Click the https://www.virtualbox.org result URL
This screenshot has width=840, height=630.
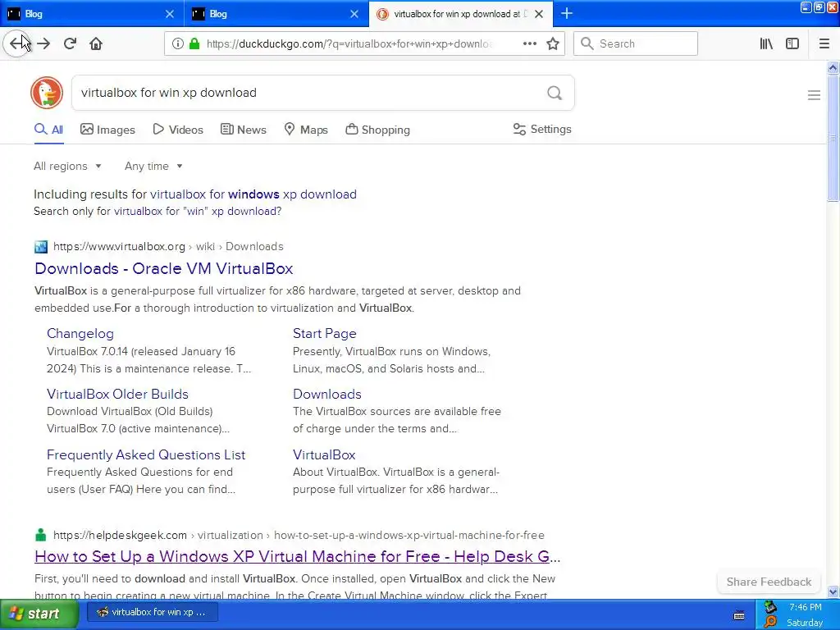point(119,246)
